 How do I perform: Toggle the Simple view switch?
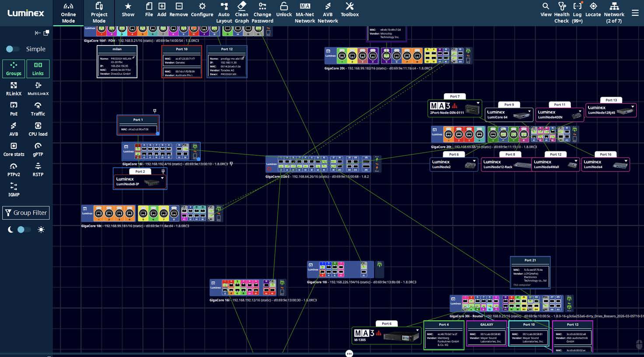pos(12,49)
